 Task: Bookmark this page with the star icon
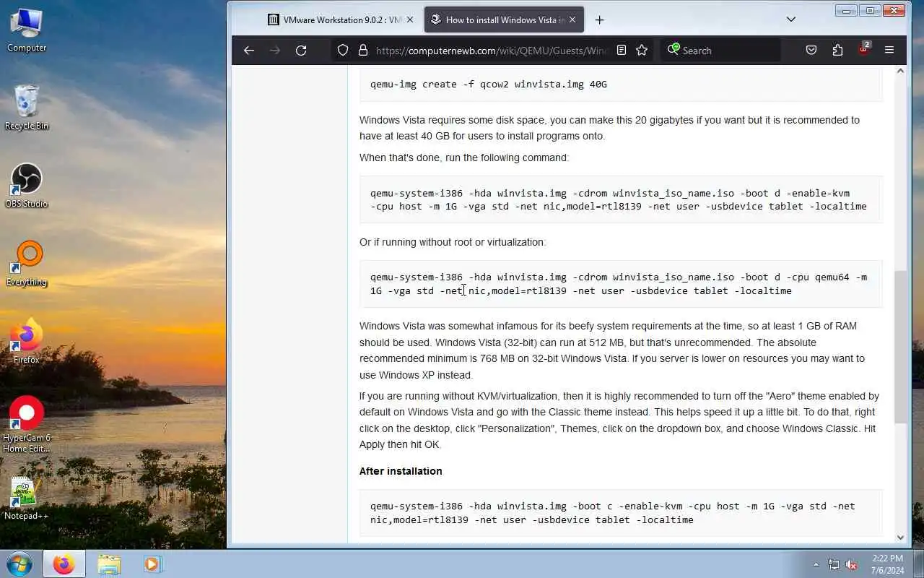click(x=642, y=50)
